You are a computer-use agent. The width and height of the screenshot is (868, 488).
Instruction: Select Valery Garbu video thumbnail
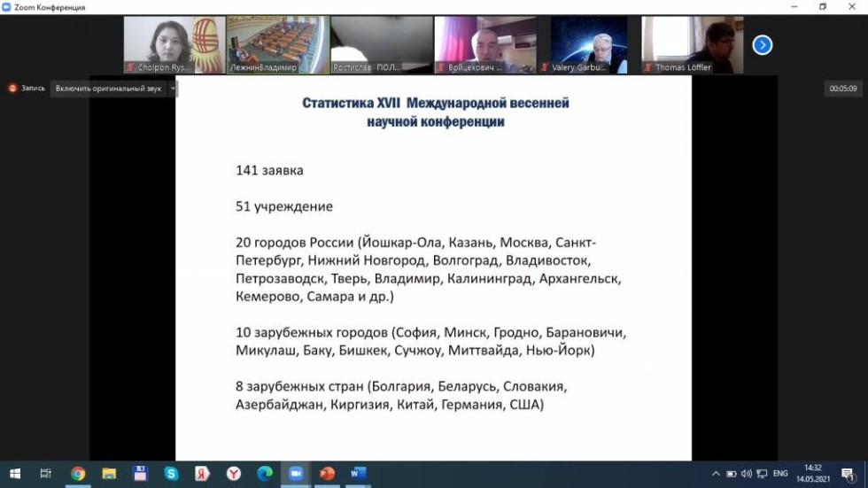pos(588,44)
